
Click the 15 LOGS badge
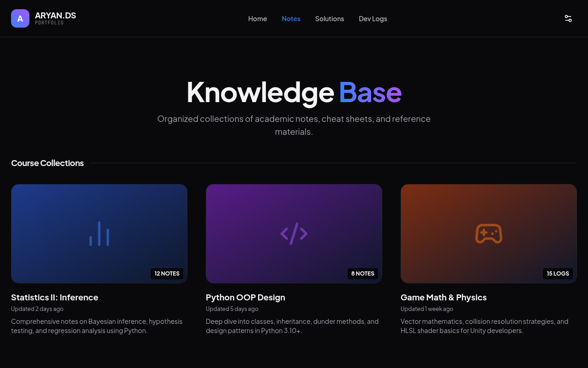coord(558,274)
